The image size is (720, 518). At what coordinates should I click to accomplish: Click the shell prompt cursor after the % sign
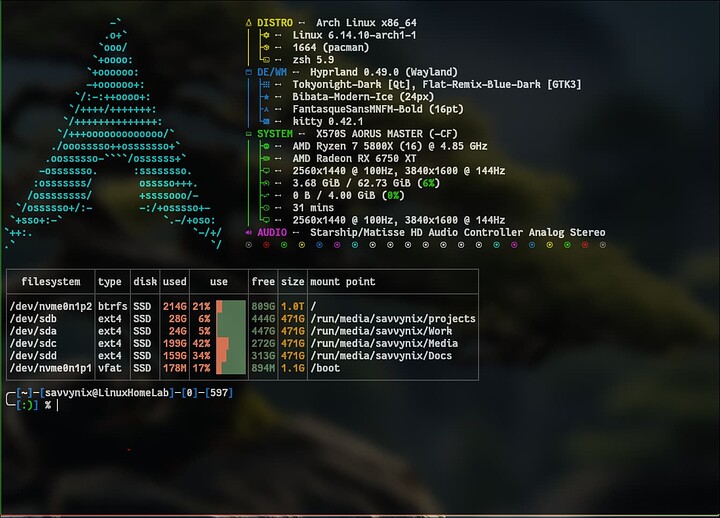tap(57, 405)
